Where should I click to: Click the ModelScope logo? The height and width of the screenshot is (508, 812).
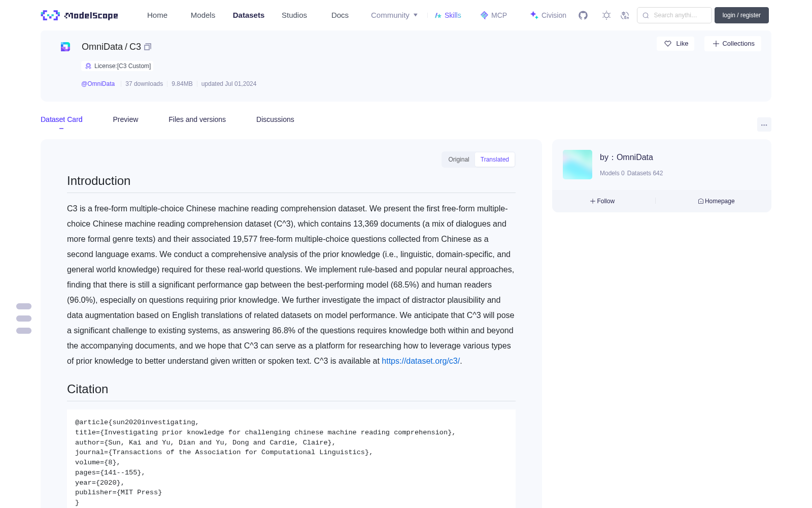coord(79,15)
